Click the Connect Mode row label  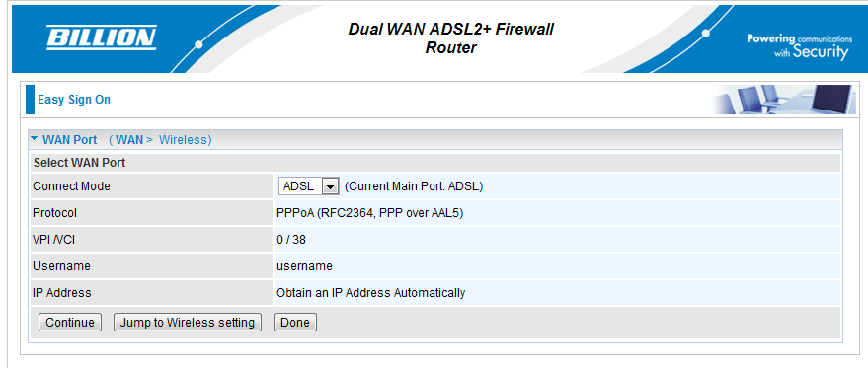pos(71,186)
